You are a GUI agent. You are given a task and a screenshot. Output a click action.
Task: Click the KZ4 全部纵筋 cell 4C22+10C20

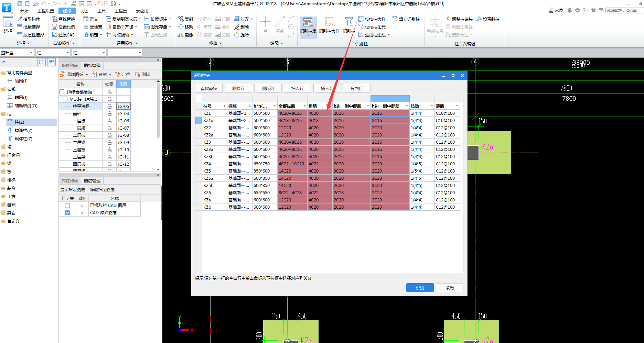click(292, 164)
